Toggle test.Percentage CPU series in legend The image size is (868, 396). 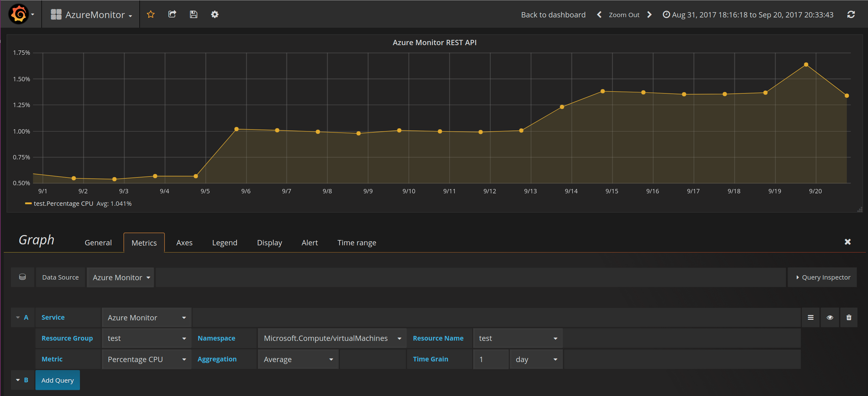(x=63, y=204)
